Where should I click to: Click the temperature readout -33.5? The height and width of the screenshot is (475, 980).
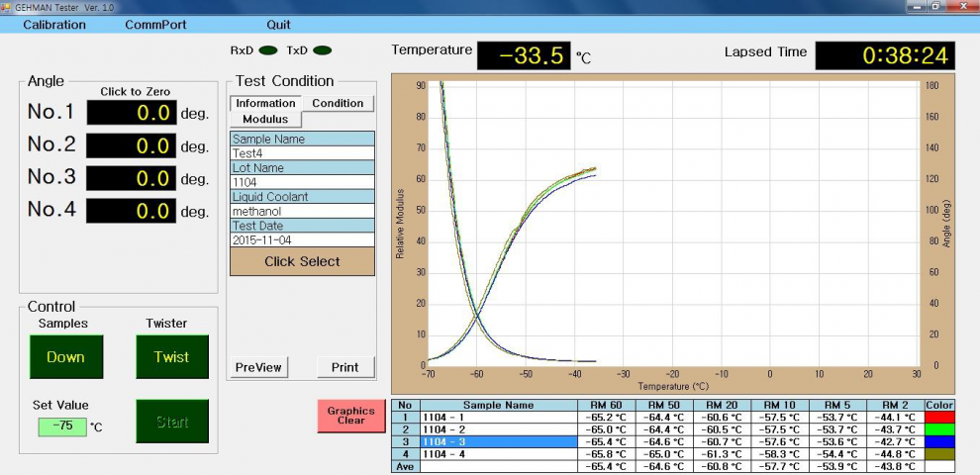click(525, 55)
